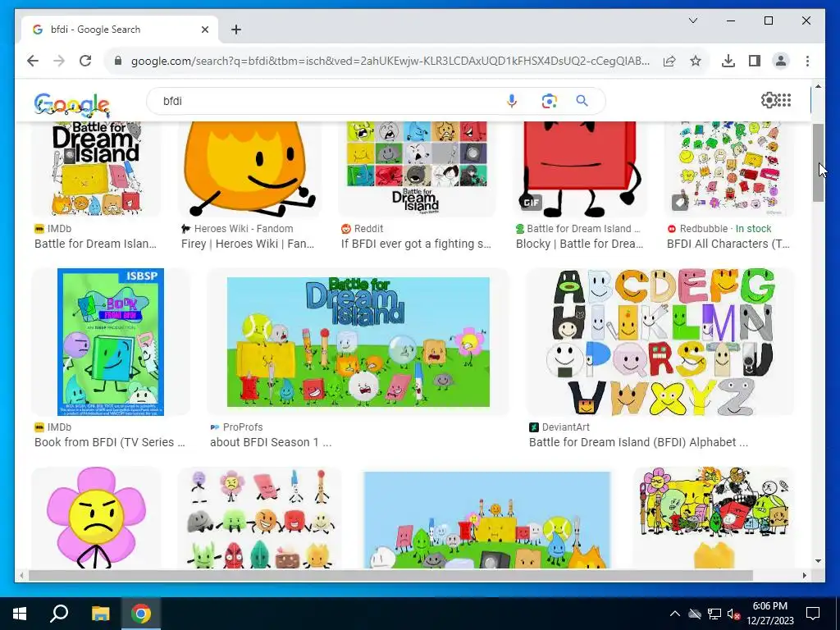This screenshot has width=840, height=630.
Task: Open the muted volume tray icon
Action: click(733, 614)
